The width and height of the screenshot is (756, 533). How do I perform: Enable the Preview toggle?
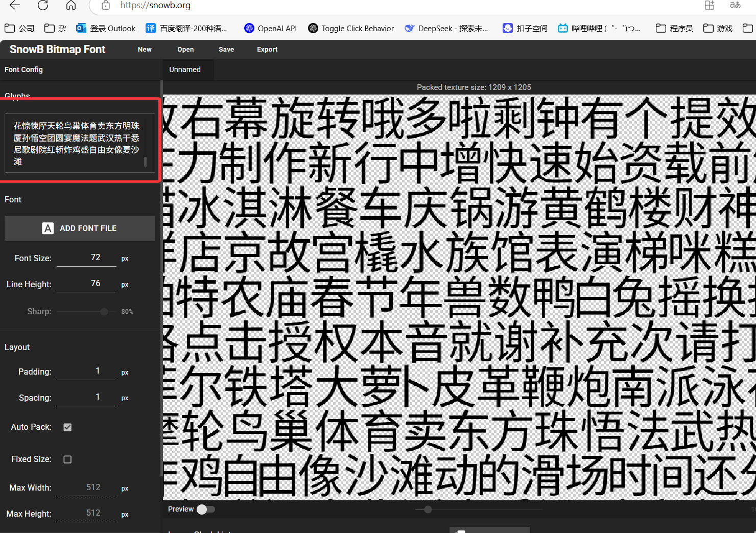[206, 509]
